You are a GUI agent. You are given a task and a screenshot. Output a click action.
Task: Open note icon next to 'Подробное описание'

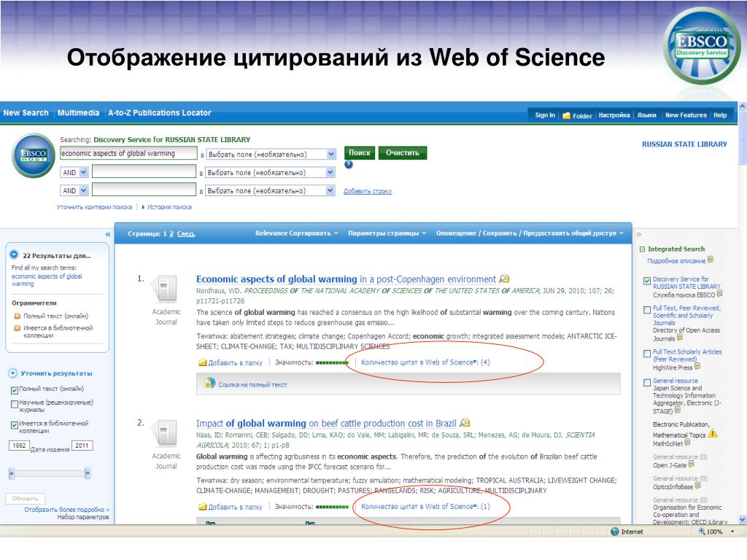click(711, 260)
